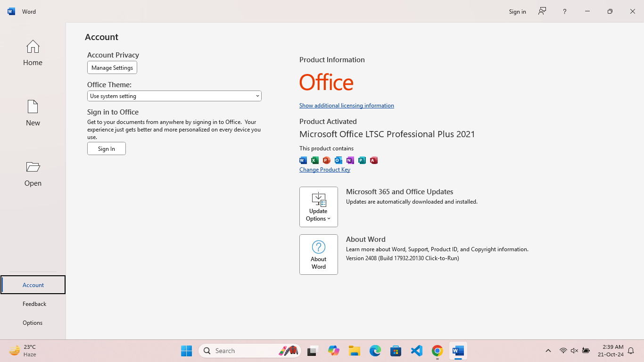644x362 pixels.
Task: Click the Outlook app icon under product contents
Action: (x=339, y=160)
